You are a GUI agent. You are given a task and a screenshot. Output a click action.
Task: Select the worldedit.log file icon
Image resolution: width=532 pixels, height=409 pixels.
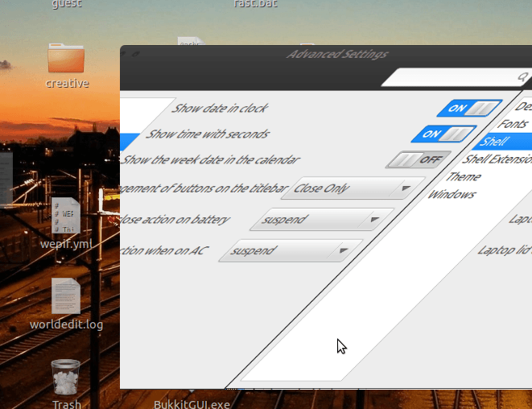coord(66,296)
